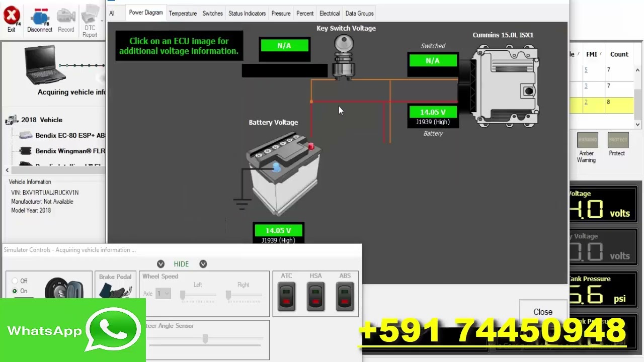
Task: Click the ignition key image in simulator controls
Action: (x=64, y=289)
